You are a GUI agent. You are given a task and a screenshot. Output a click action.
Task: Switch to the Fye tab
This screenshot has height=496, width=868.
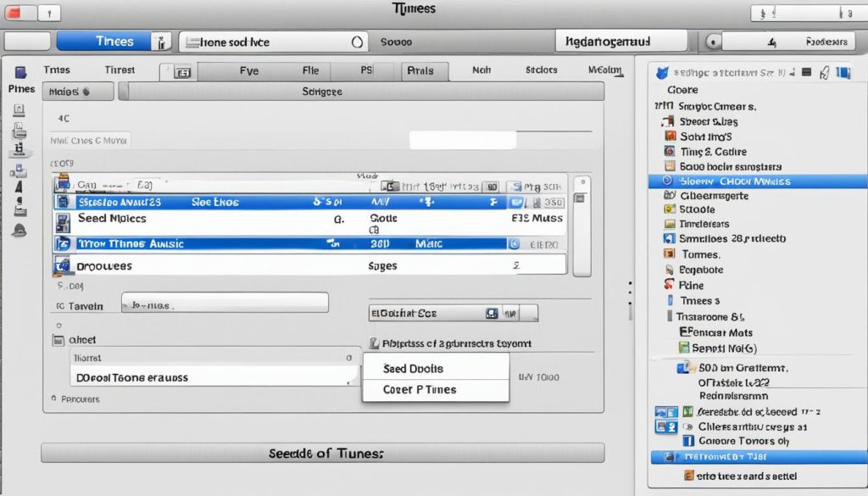click(249, 71)
